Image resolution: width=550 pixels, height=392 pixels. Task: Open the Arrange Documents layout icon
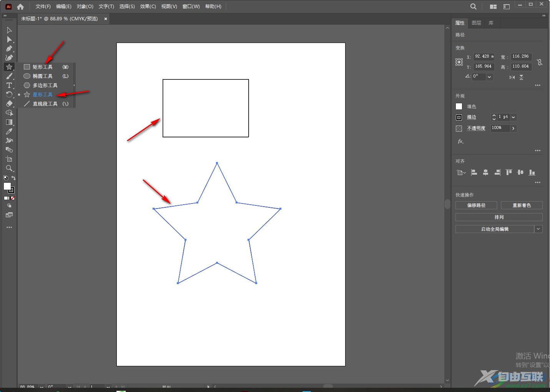pyautogui.click(x=493, y=7)
